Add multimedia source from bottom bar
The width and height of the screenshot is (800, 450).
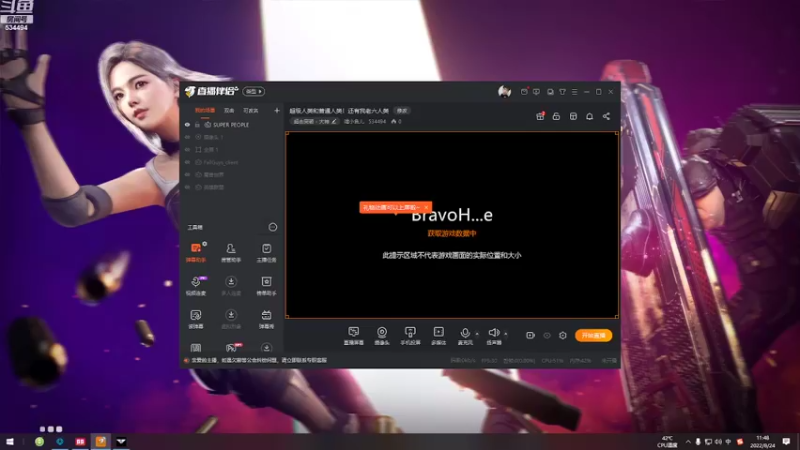438,336
